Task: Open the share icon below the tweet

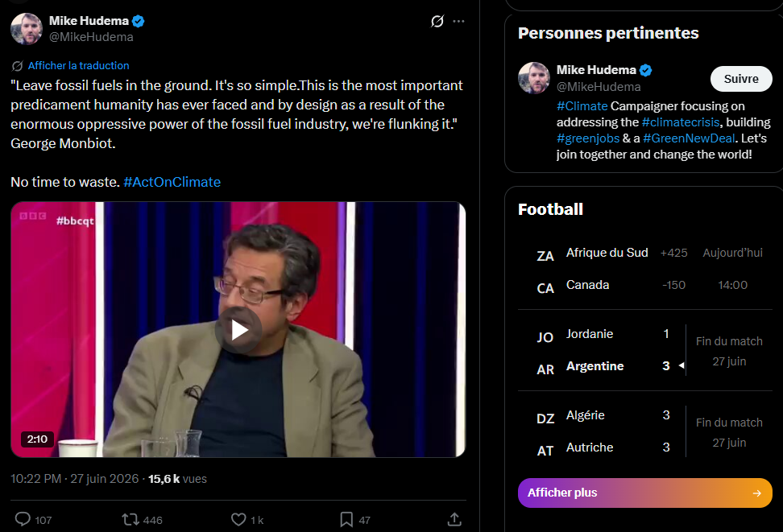Action: 454,519
